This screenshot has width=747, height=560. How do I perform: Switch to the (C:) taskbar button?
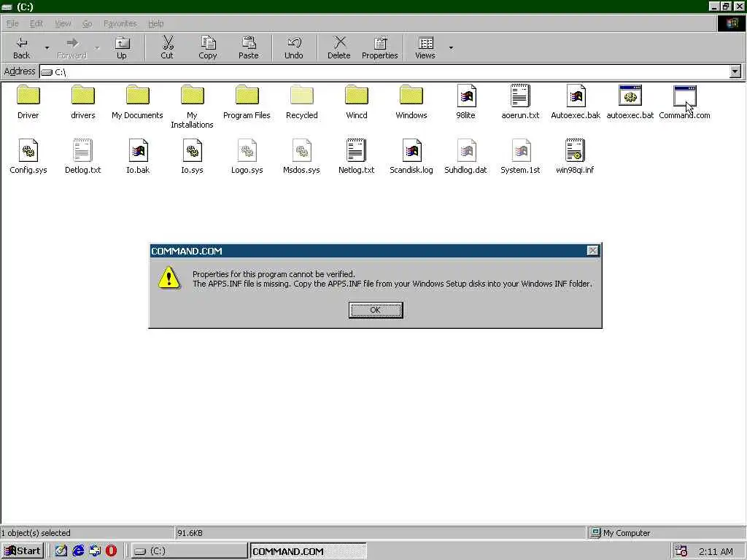coord(189,551)
